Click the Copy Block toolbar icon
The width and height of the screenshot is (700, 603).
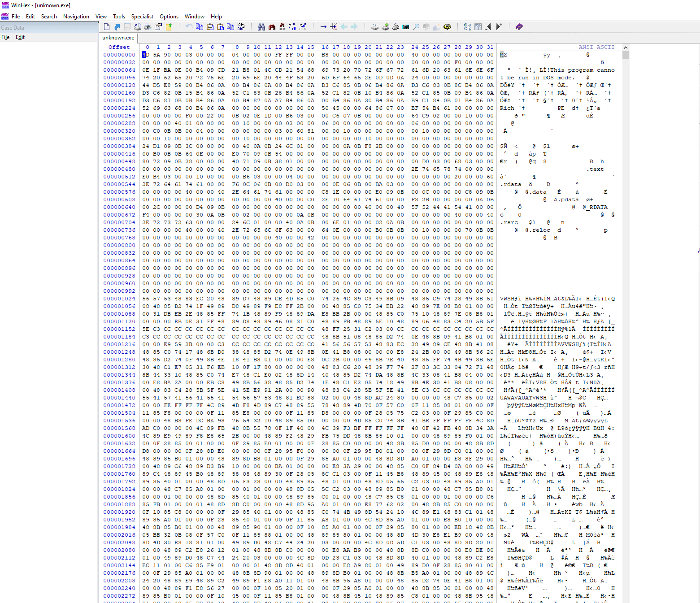pyautogui.click(x=200, y=27)
